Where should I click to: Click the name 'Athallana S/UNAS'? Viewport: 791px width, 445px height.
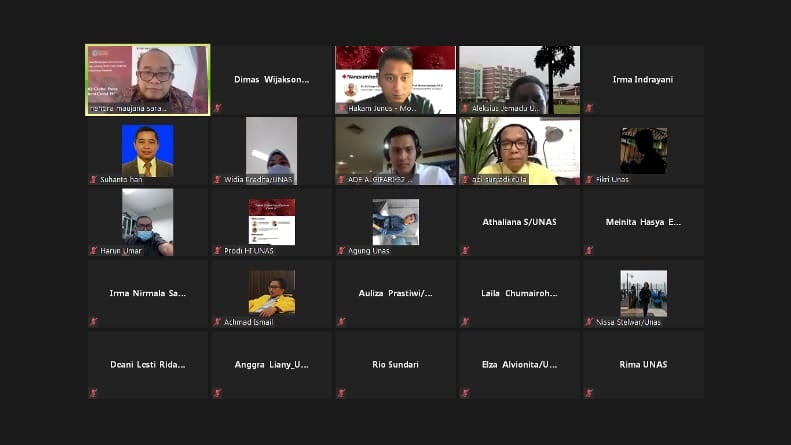coord(520,222)
